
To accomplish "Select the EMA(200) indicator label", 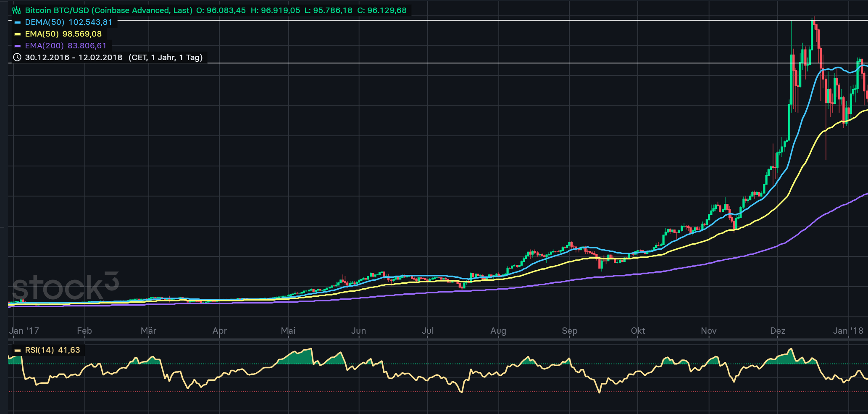I will coord(44,46).
